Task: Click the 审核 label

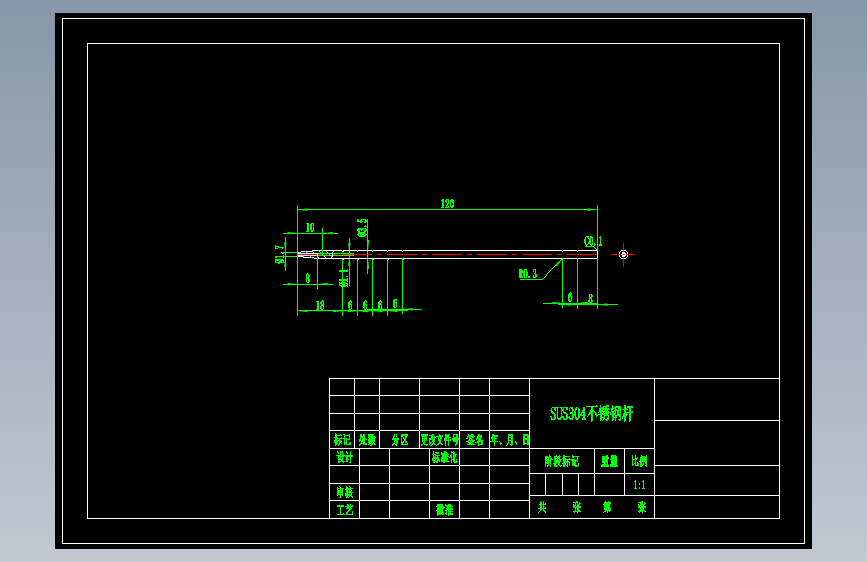Action: 344,492
